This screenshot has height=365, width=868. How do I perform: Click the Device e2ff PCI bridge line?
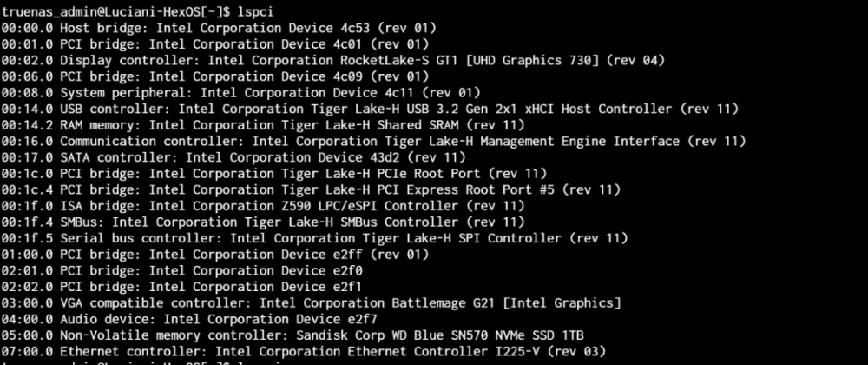click(215, 254)
